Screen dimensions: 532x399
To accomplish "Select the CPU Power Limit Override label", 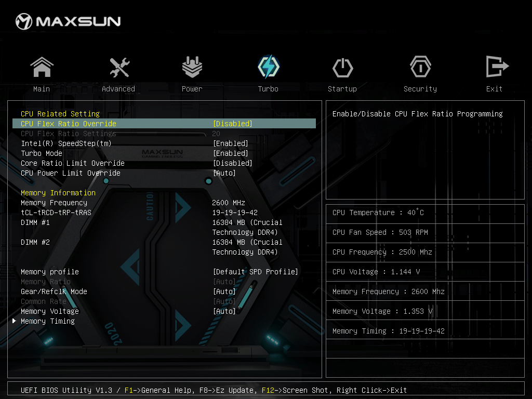I will [x=71, y=173].
